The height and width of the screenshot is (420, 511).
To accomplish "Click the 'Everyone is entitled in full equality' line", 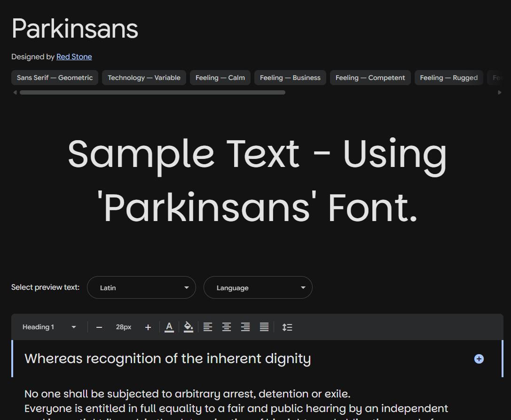I will (x=236, y=409).
